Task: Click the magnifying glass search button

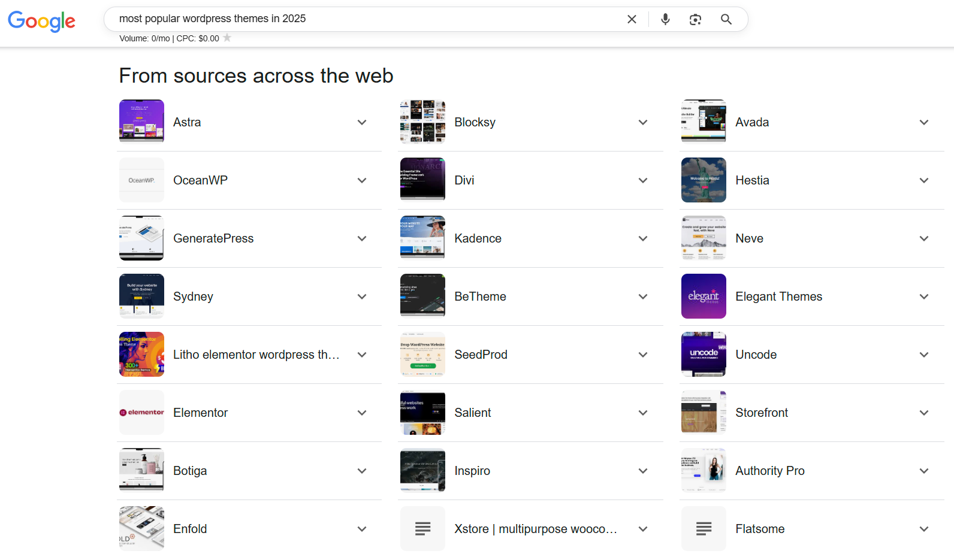Action: (726, 19)
